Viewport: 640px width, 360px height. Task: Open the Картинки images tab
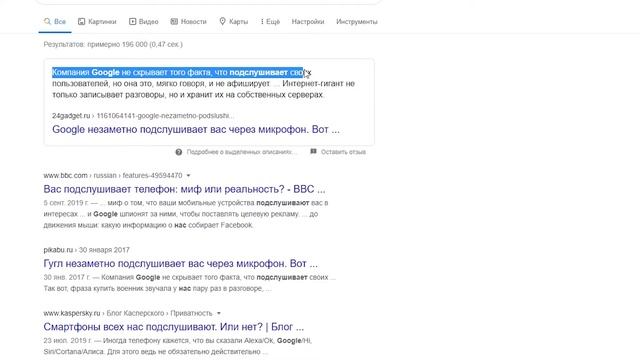click(x=97, y=22)
